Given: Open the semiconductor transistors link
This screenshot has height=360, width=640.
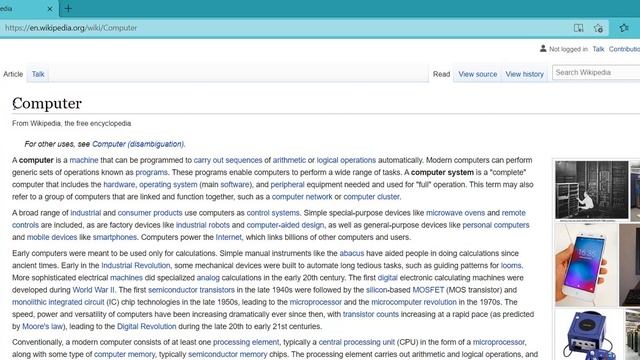Looking at the screenshot, I should pyautogui.click(x=191, y=290).
